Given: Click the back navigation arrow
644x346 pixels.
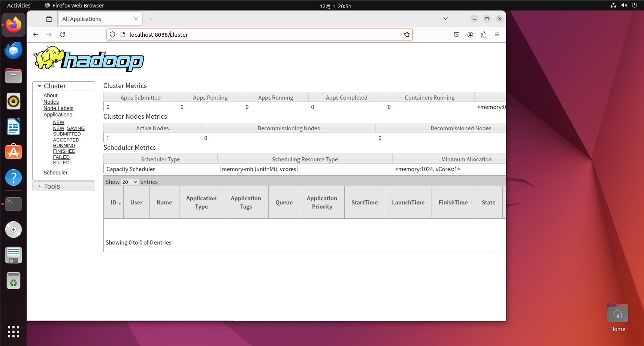Looking at the screenshot, I should point(36,34).
